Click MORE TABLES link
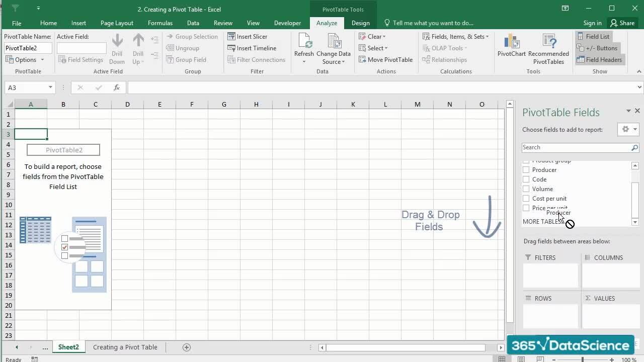Screen dimensions: 644x362 coord(541,221)
